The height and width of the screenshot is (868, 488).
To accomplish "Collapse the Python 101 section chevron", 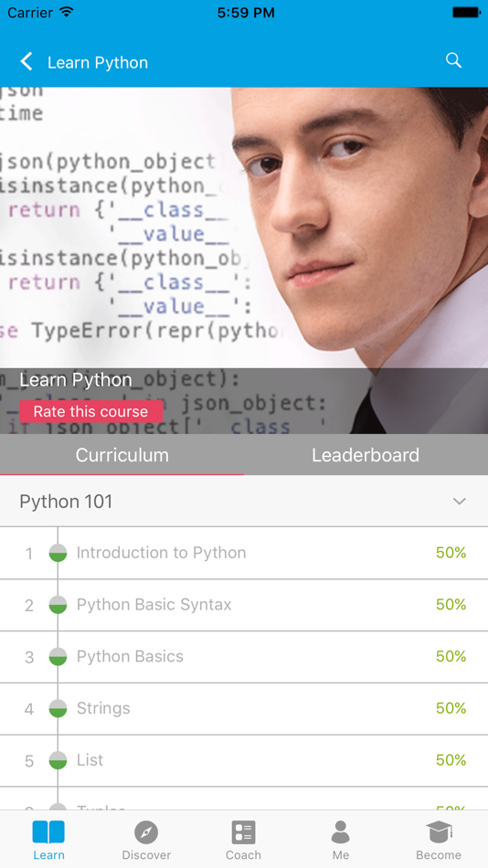I will tap(459, 502).
